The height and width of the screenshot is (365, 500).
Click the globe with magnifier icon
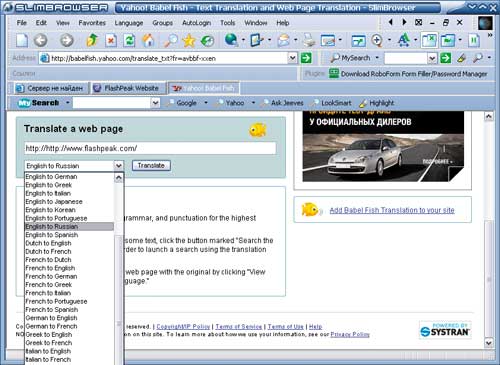tap(231, 40)
